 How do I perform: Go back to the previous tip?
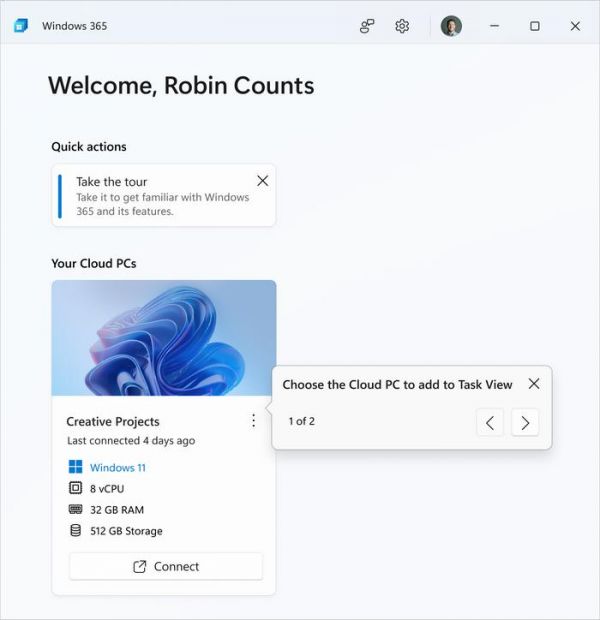tap(489, 422)
